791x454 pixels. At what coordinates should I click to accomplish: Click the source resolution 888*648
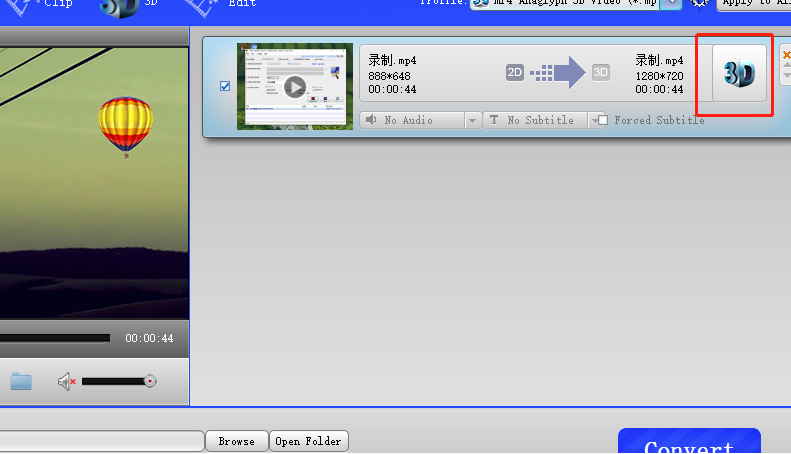pyautogui.click(x=389, y=76)
